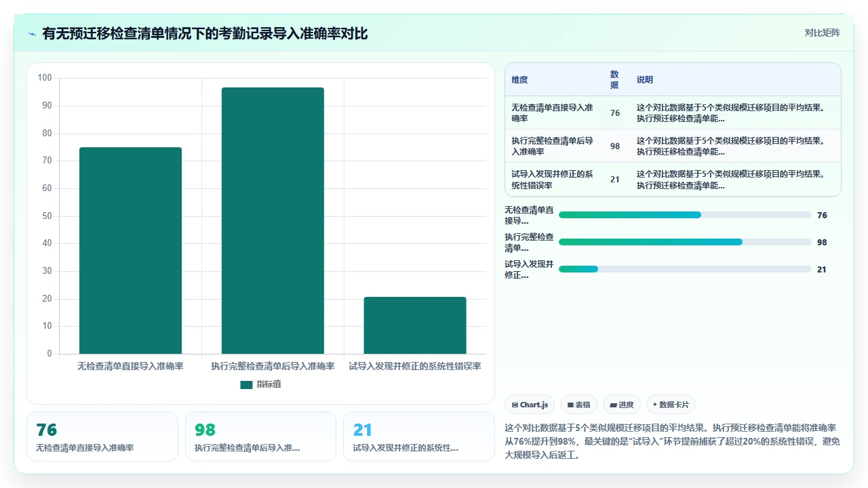Click the 维度 column header
The width and height of the screenshot is (868, 488).
pyautogui.click(x=519, y=80)
